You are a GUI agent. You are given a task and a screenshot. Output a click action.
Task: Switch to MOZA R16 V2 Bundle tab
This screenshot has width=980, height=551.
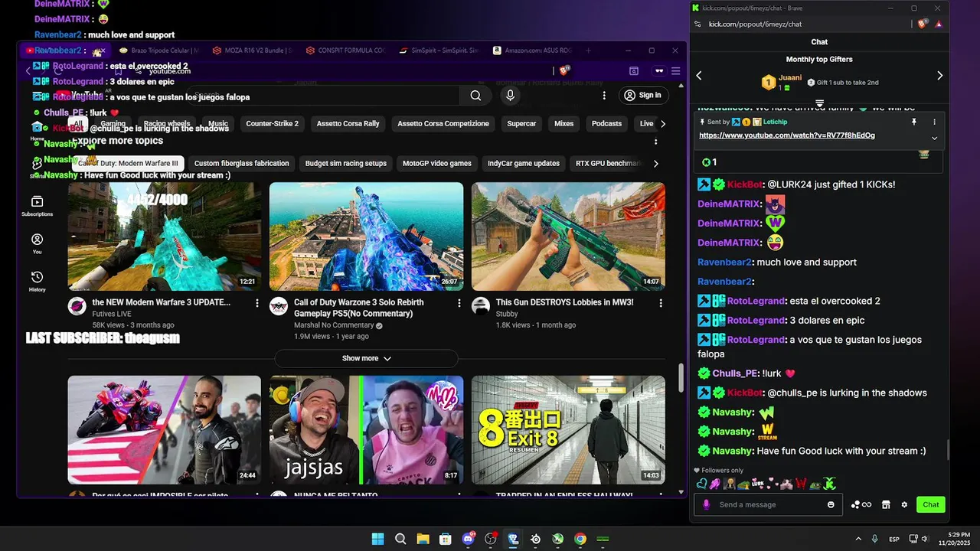pyautogui.click(x=251, y=51)
